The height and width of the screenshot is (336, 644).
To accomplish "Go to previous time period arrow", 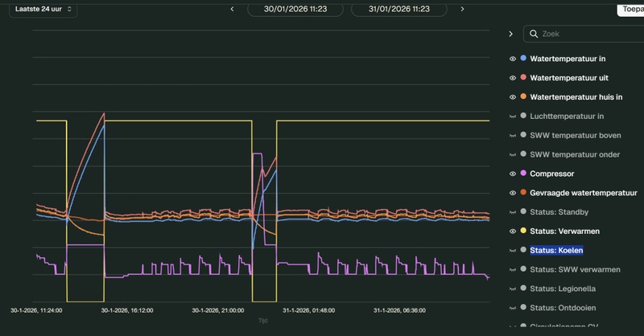I will click(232, 9).
